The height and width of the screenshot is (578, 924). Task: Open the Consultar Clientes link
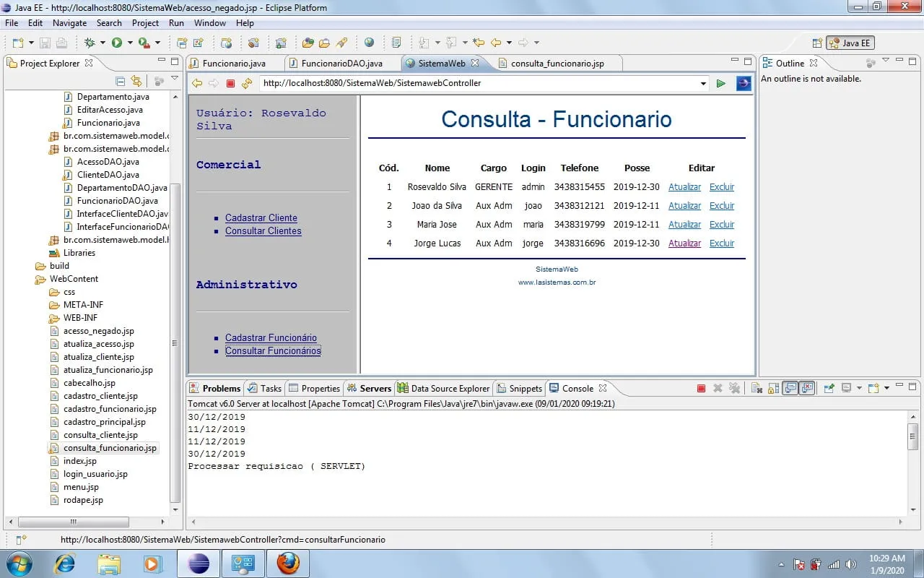263,231
